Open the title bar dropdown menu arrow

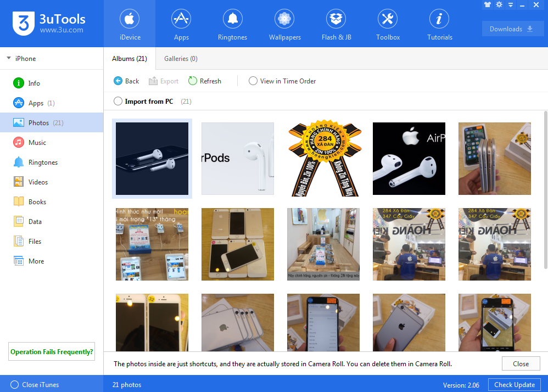[511, 5]
